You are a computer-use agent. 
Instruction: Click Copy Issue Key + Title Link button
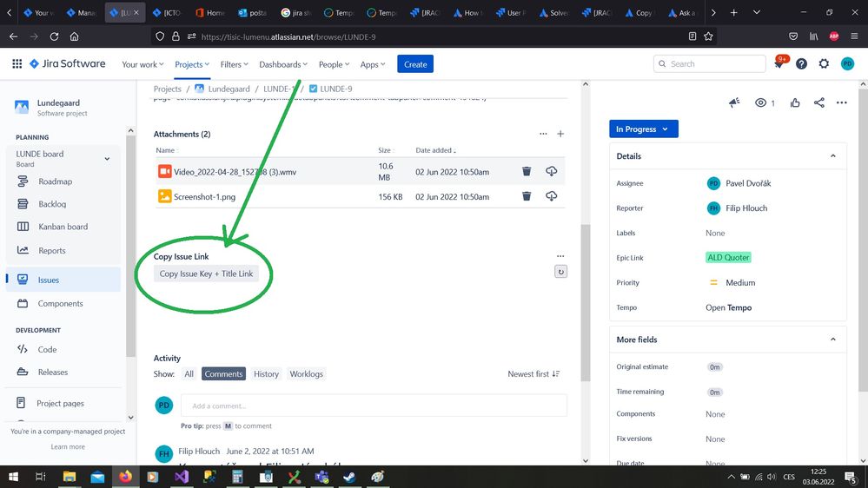pyautogui.click(x=206, y=274)
